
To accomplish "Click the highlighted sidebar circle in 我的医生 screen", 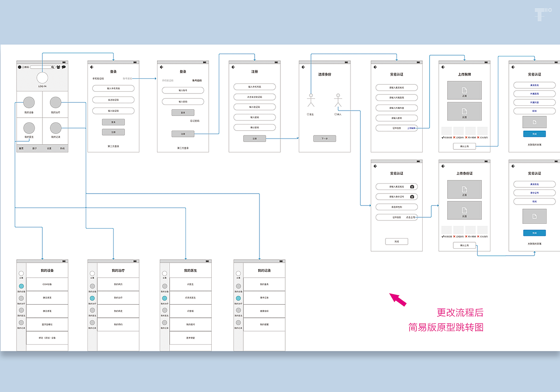I will (165, 298).
